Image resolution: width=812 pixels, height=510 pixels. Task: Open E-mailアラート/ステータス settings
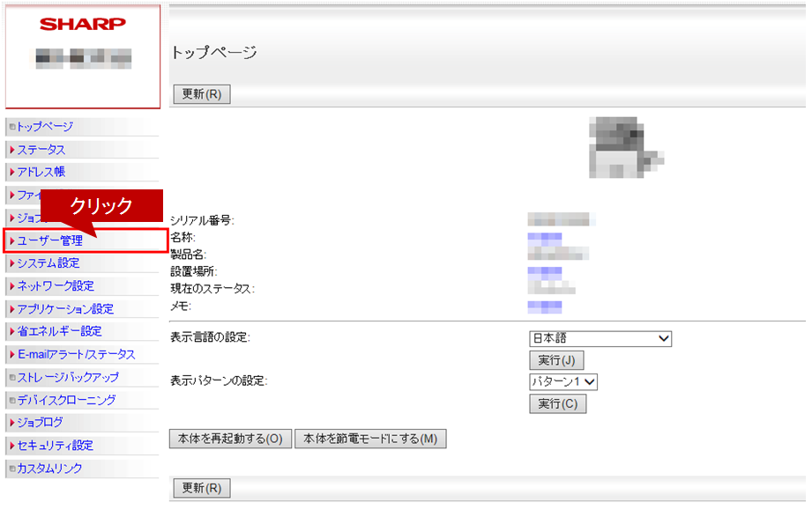point(76,354)
